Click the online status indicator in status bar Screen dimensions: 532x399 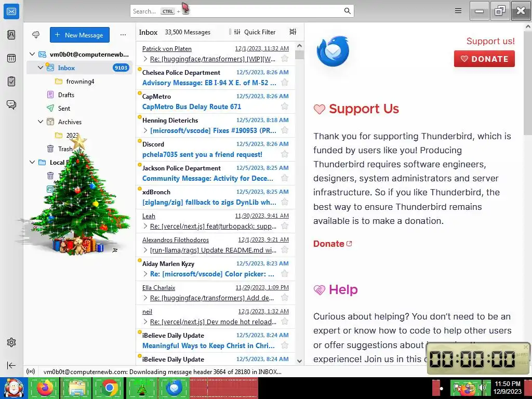[31, 371]
